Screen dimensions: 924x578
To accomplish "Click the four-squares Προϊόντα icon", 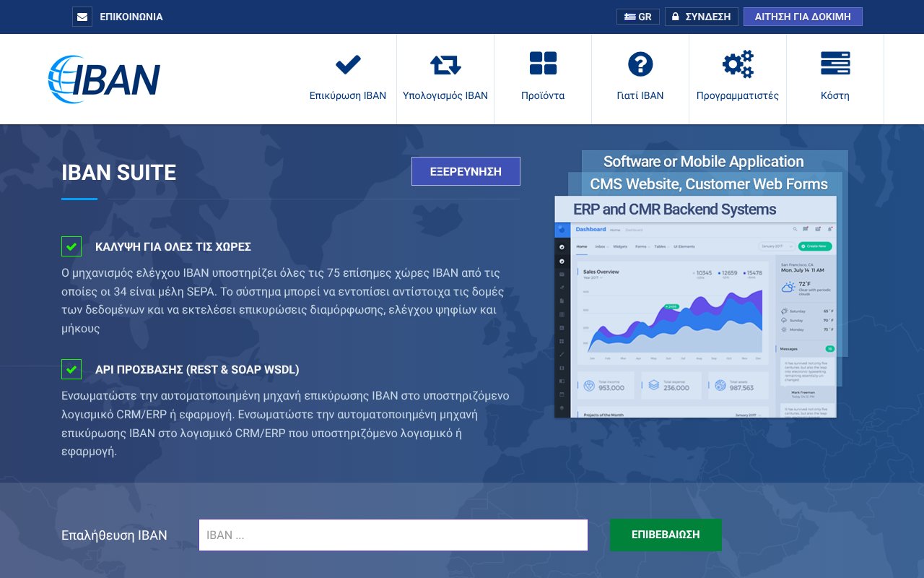I will [543, 64].
